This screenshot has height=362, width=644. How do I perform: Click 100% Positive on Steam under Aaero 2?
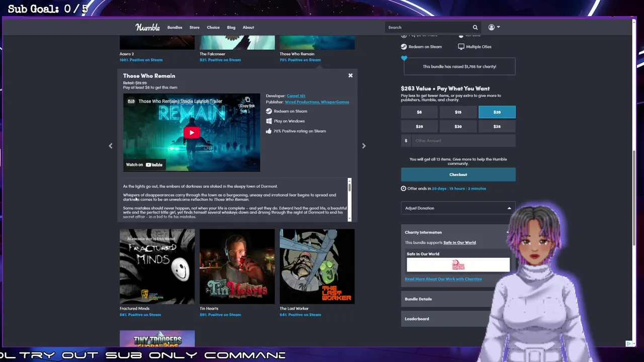tap(141, 60)
